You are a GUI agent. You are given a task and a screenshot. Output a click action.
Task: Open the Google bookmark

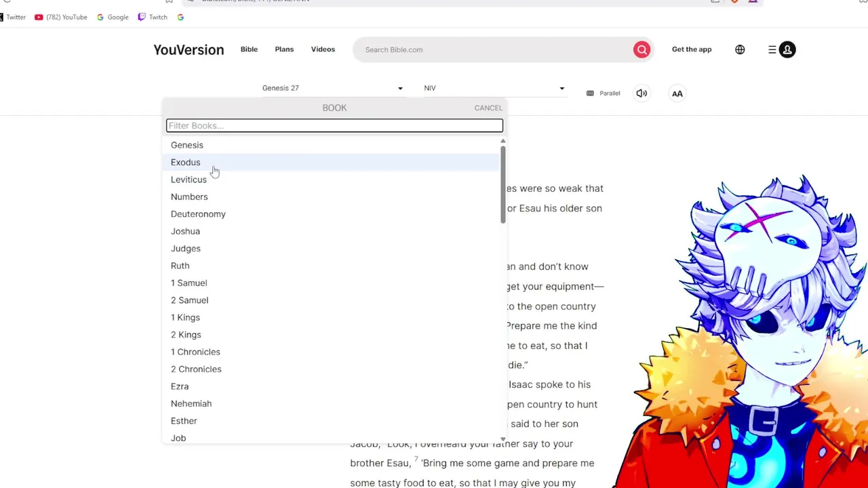tap(113, 17)
